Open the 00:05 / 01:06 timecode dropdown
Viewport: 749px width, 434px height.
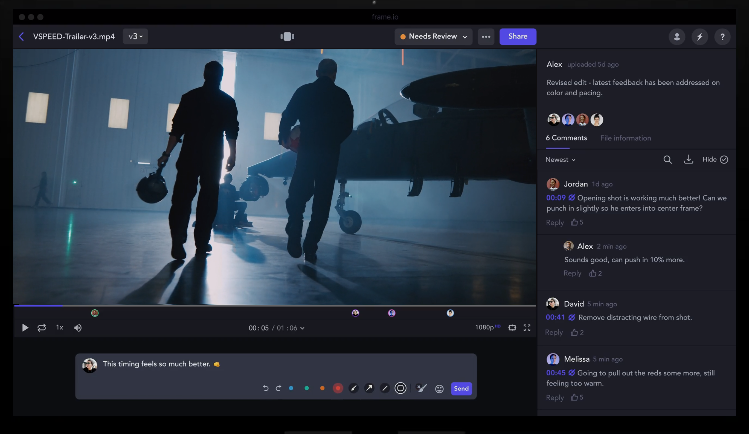[276, 328]
